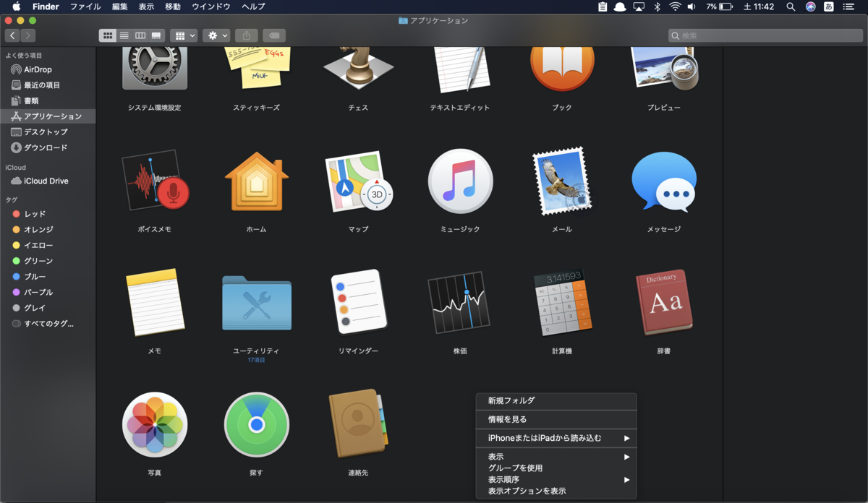Select the red レッド tag
The image size is (868, 503).
[48, 214]
